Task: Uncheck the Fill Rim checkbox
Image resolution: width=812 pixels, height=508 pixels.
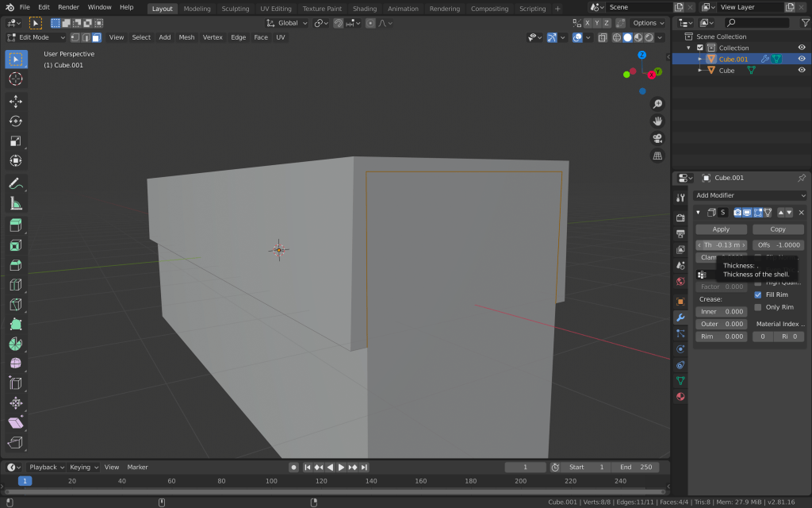Action: coord(758,294)
